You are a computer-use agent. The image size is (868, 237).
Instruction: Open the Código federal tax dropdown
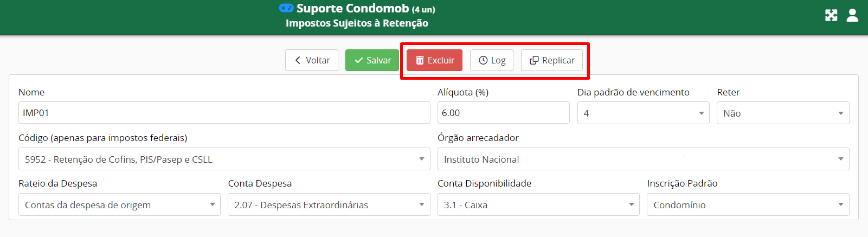pos(224,159)
